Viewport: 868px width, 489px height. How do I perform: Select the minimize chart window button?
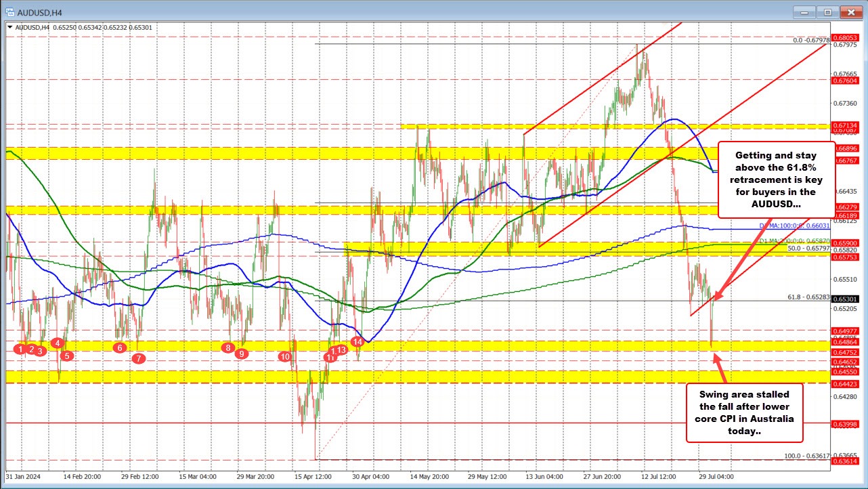click(803, 12)
